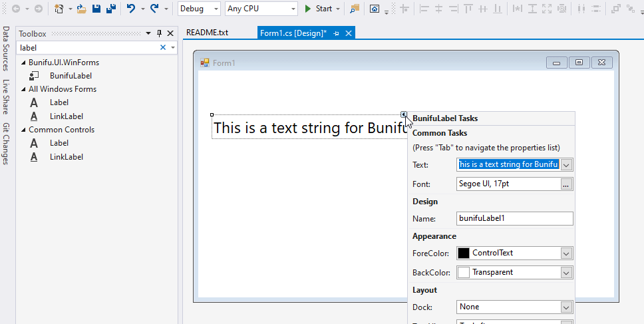Collapse the Common Controls group
The image size is (644, 324).
click(23, 130)
